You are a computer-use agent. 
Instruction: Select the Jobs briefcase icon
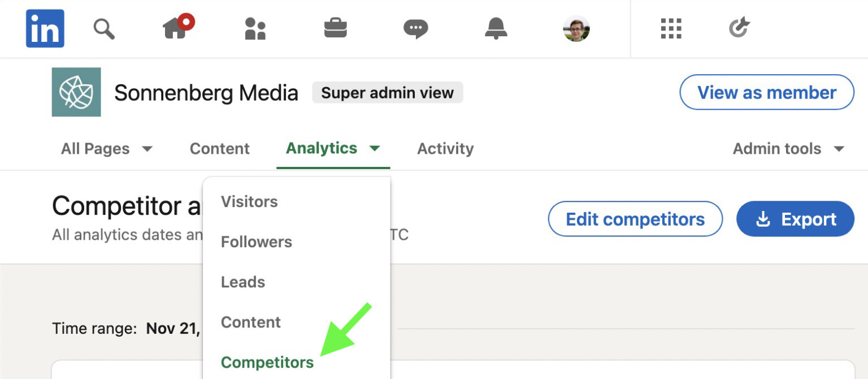(335, 28)
